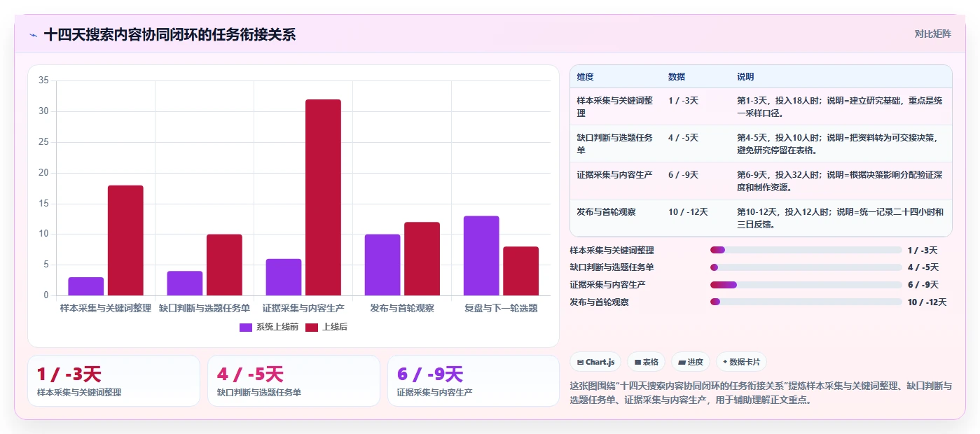Image resolution: width=980 pixels, height=434 pixels.
Task: Click the purple bar for 证据采集与内容生产
Action: pos(284,277)
